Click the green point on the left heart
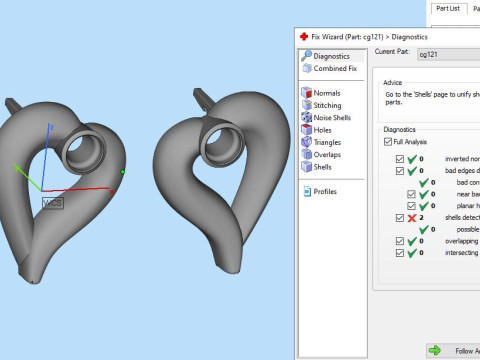Image resolution: width=480 pixels, height=360 pixels. point(122,172)
